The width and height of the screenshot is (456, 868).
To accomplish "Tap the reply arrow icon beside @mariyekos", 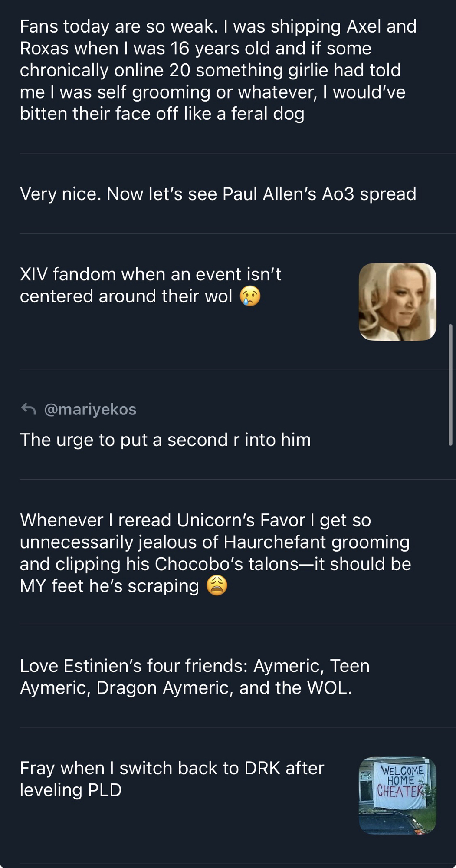I will [29, 409].
